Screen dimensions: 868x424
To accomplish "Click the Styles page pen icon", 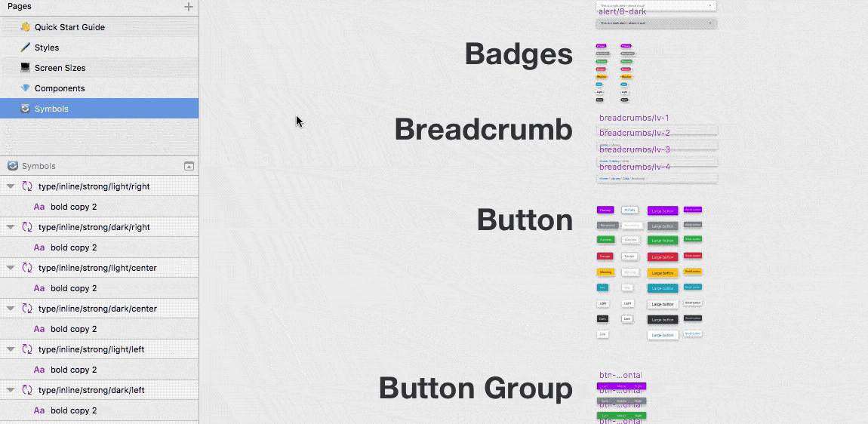I will click(25, 48).
